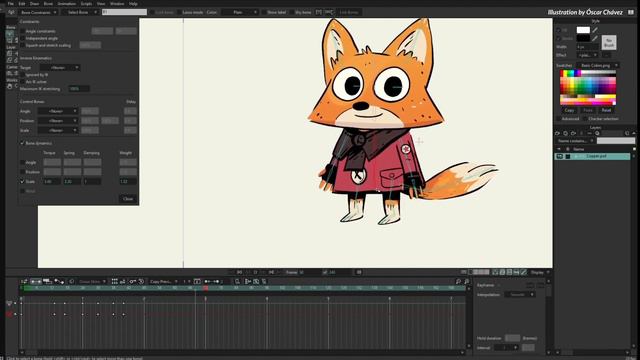Collapse the Bone Constraints dropdown
The height and width of the screenshot is (360, 640).
pos(38,12)
